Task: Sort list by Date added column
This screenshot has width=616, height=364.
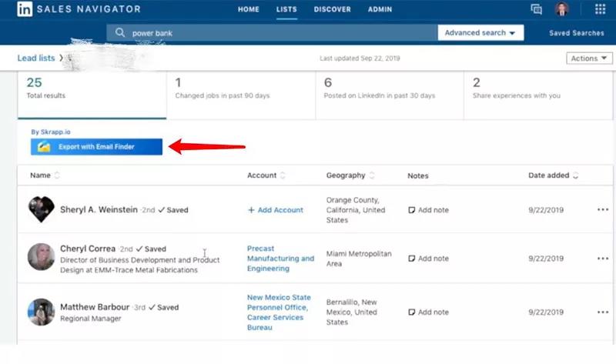Action: [x=576, y=175]
